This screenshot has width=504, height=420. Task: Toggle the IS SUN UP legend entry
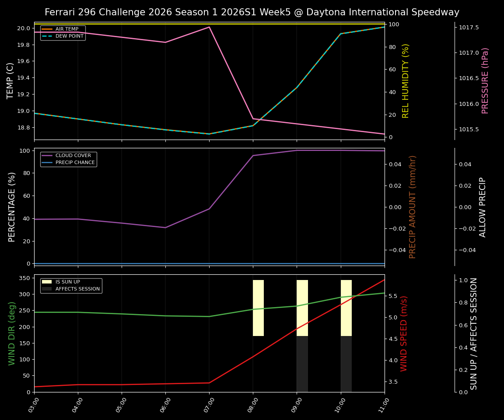66,282
